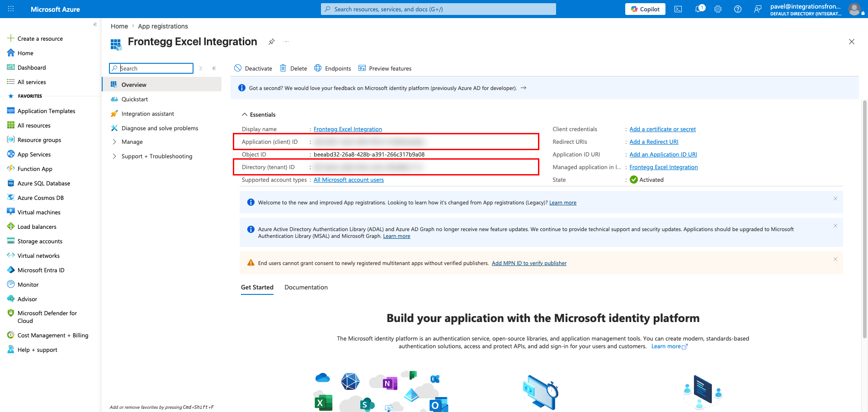Click the Copilot button

(x=645, y=9)
